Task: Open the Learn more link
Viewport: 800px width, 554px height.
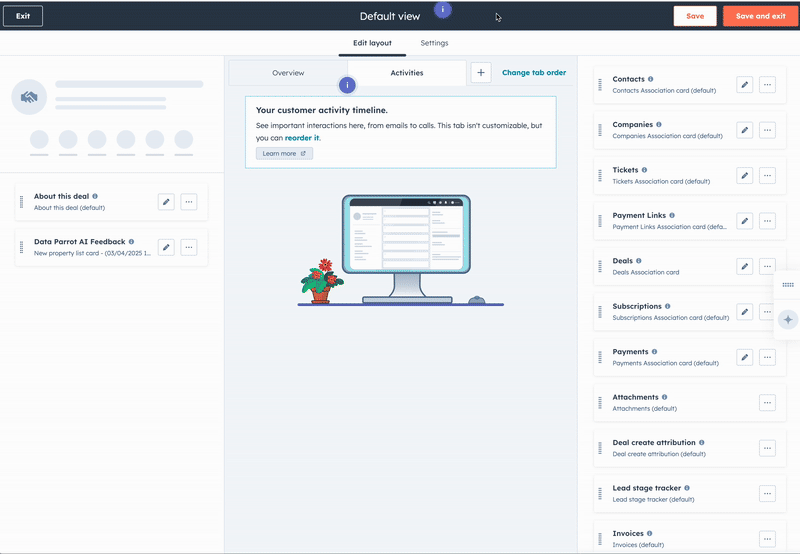Action: click(x=284, y=154)
